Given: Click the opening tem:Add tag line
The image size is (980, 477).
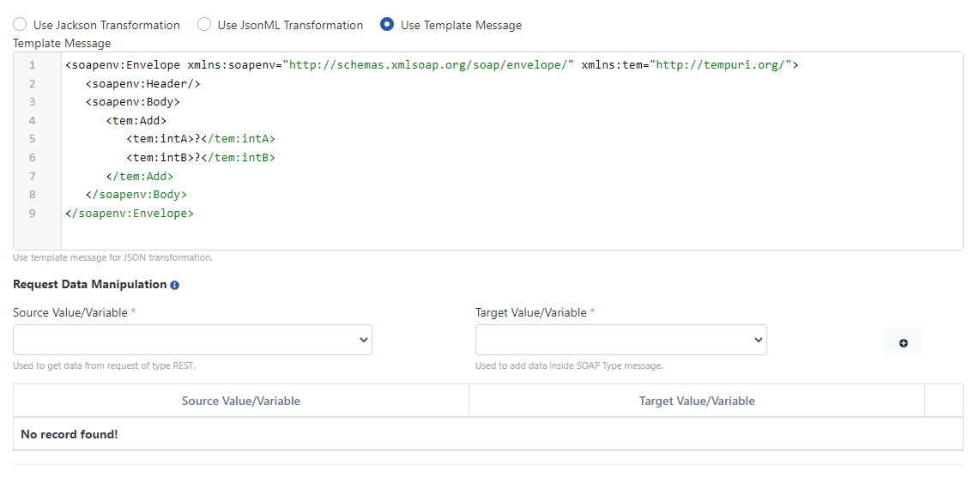Looking at the screenshot, I should pyautogui.click(x=136, y=121).
